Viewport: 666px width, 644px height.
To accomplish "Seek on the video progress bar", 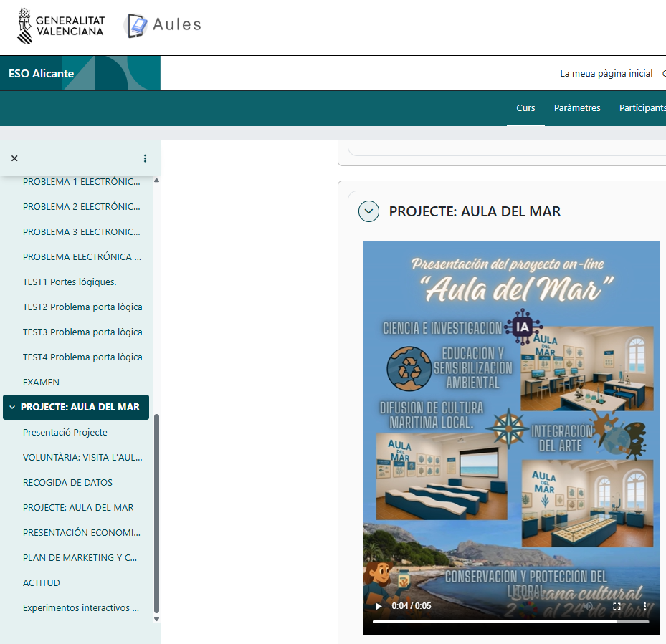I will tap(511, 622).
